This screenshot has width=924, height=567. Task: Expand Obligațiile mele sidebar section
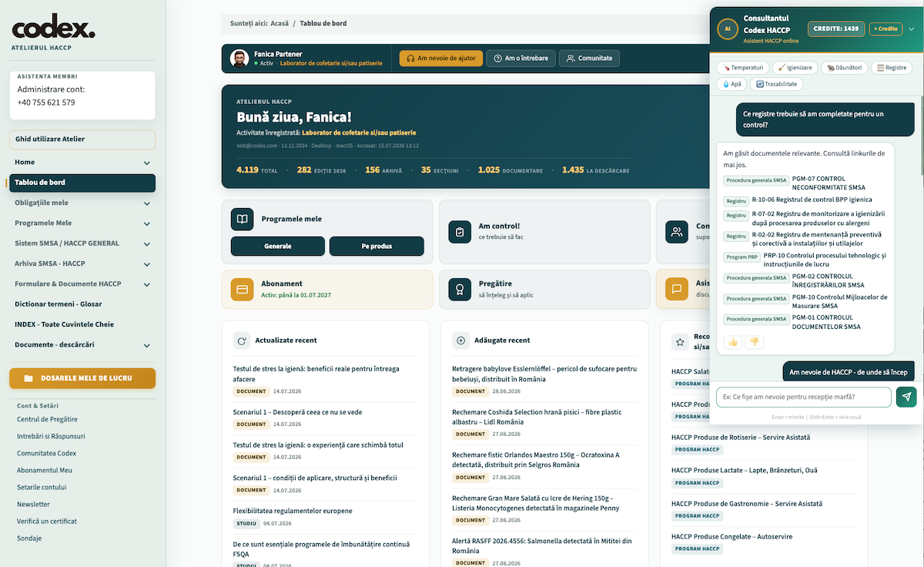pyautogui.click(x=146, y=203)
